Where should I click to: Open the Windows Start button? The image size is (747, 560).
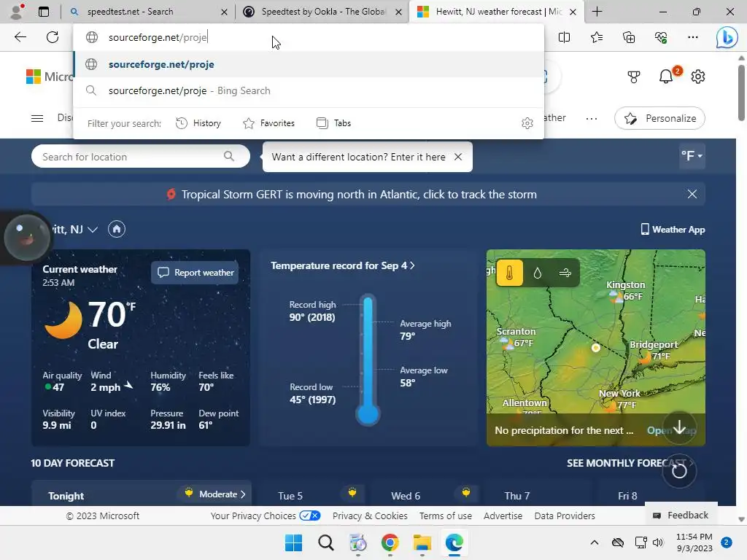[x=293, y=542]
